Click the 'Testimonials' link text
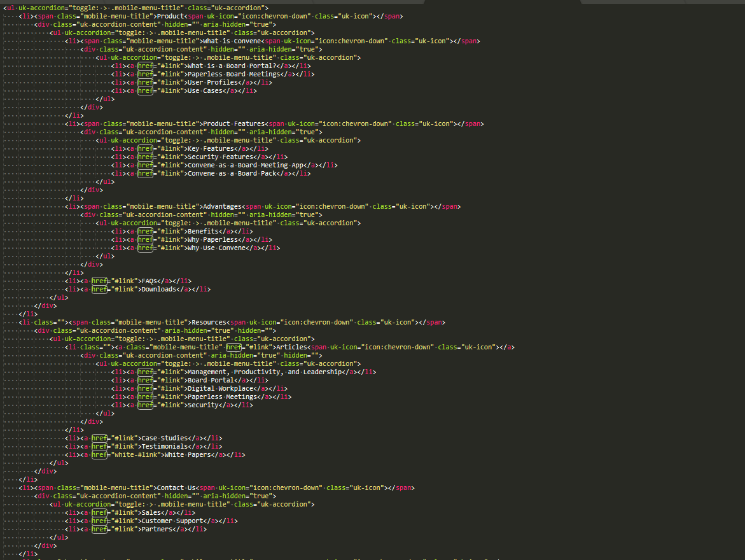The image size is (745, 560). coord(164,446)
